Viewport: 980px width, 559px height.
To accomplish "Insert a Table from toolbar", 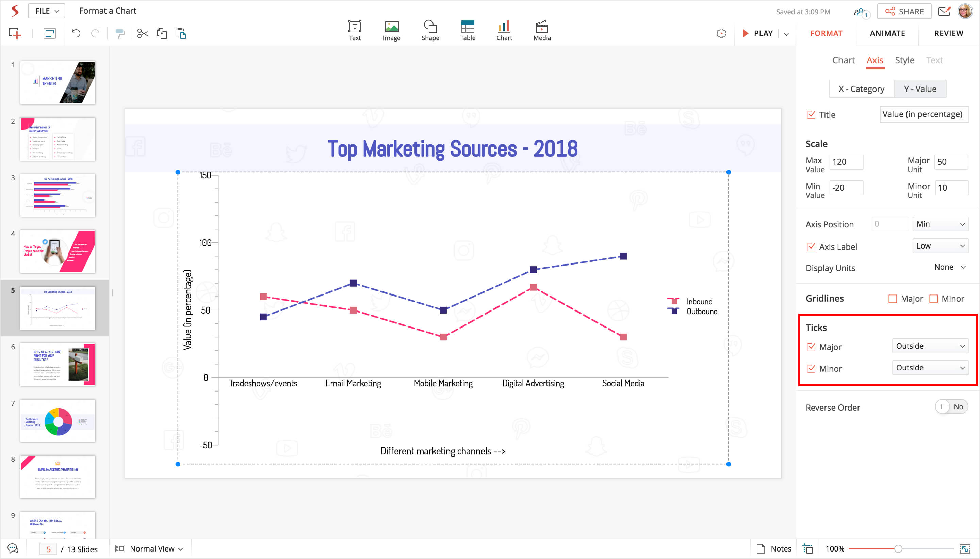I will [x=467, y=30].
